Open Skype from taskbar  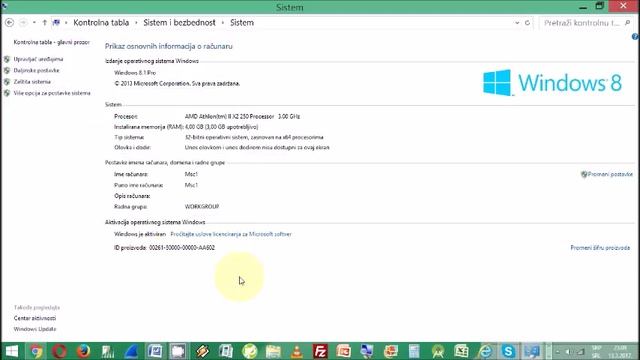[509, 351]
